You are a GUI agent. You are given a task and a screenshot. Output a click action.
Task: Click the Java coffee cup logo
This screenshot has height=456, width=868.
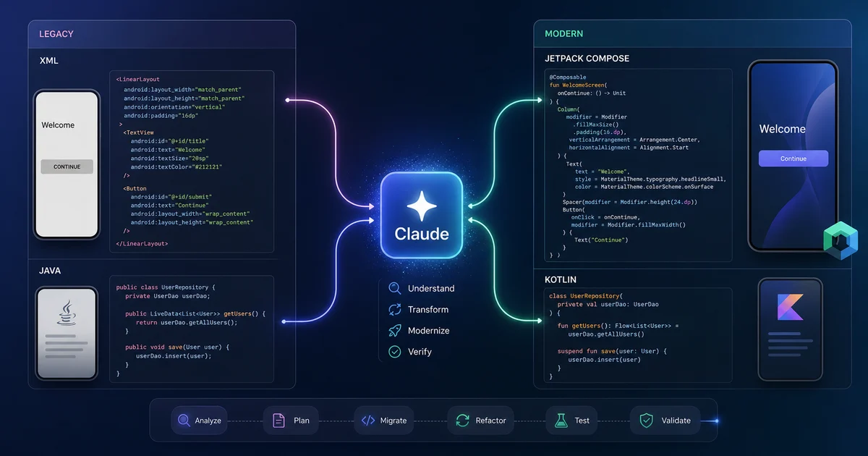click(x=66, y=313)
